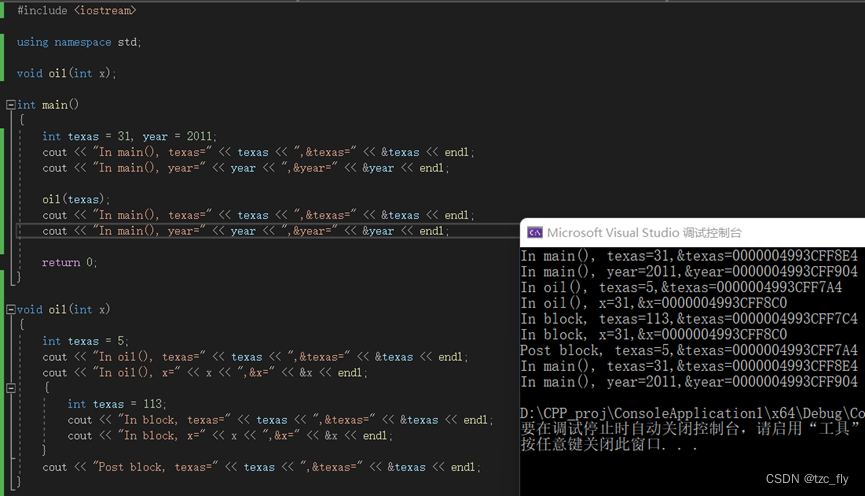The width and height of the screenshot is (865, 496).
Task: Collapse the int main() function fold
Action: click(10, 105)
